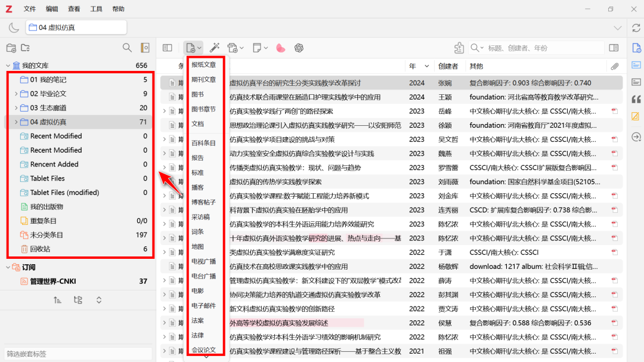644x362 pixels.
Task: Toggle the left collection pane layout button
Action: (168, 48)
